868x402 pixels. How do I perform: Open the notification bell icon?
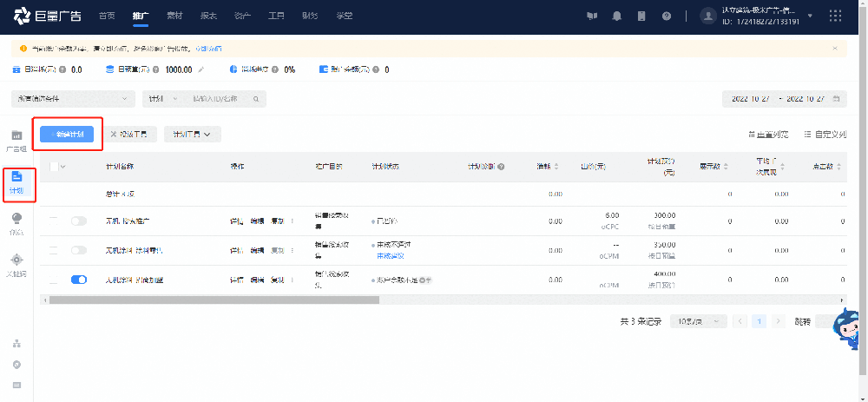pyautogui.click(x=617, y=16)
